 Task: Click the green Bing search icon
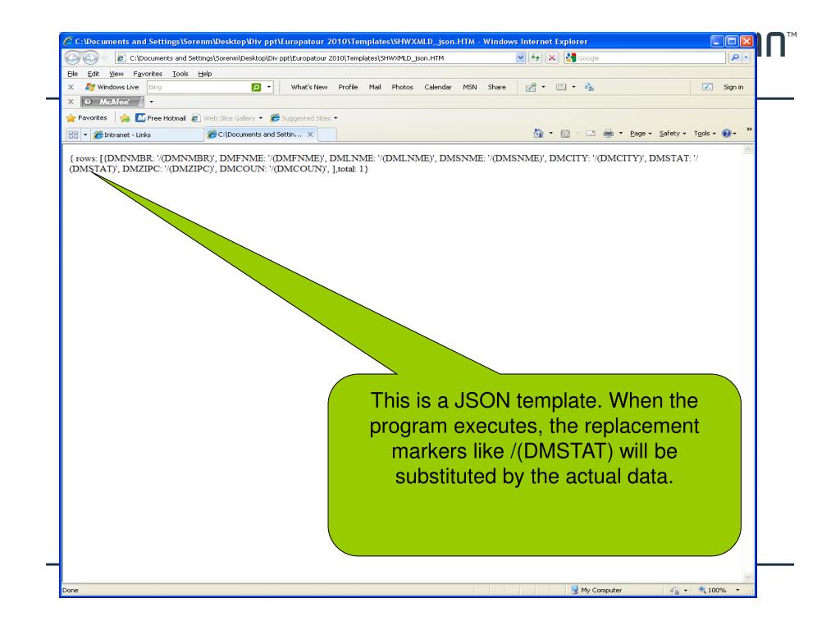point(256,87)
